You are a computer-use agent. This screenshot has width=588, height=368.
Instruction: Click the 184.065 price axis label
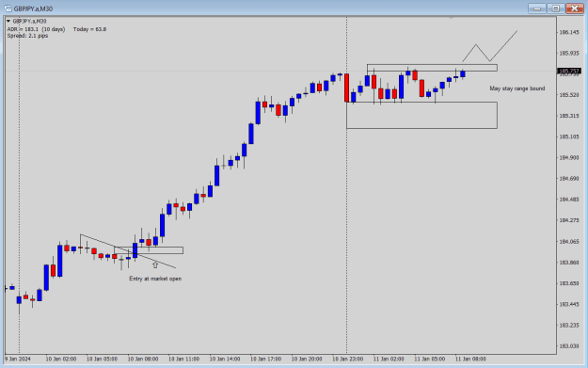coord(569,242)
